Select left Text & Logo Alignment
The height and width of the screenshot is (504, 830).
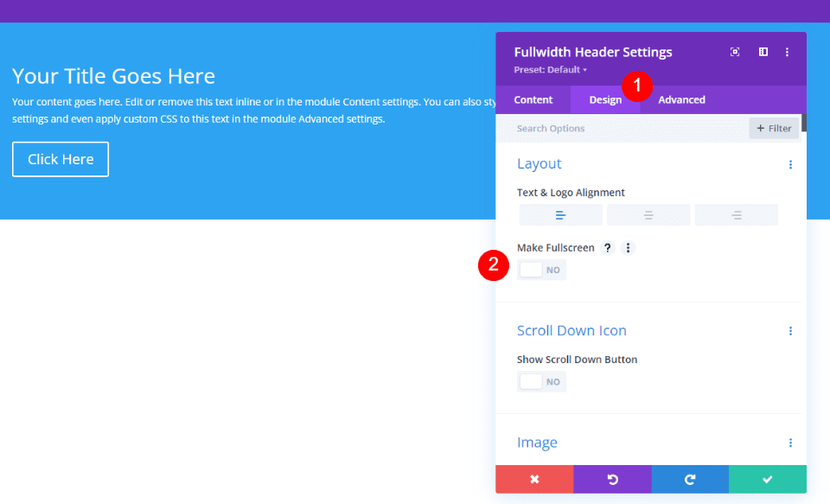[560, 214]
